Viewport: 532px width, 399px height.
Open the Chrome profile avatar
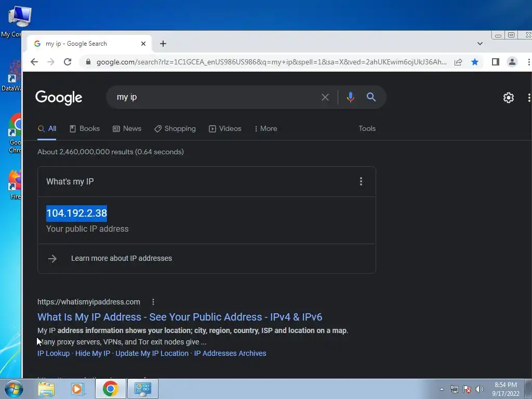pos(512,62)
